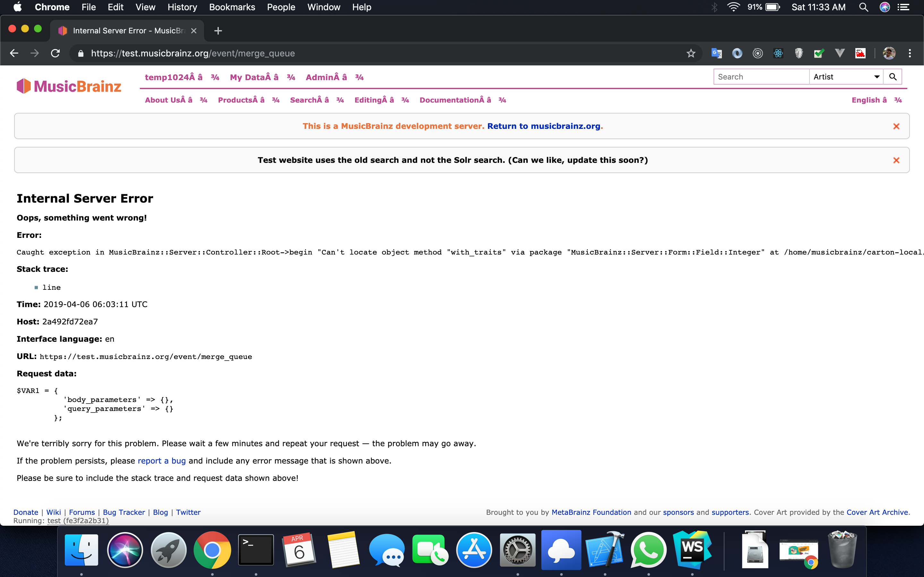Viewport: 924px width, 577px height.
Task: Click the search magnifier button
Action: 893,77
